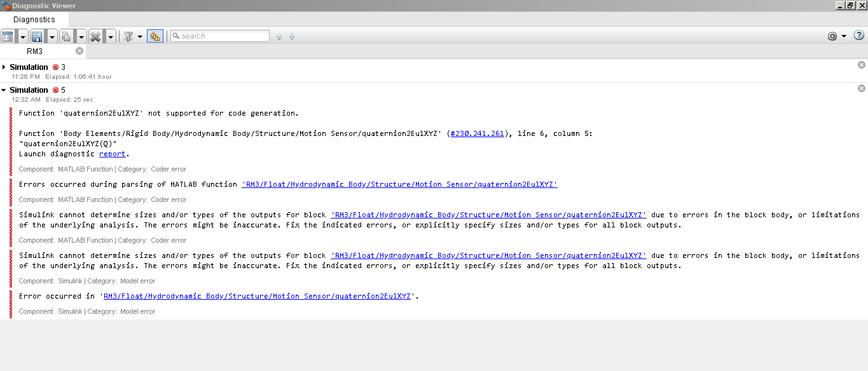Click first 'Category: Coder error' label
The height and width of the screenshot is (371, 868).
point(152,169)
